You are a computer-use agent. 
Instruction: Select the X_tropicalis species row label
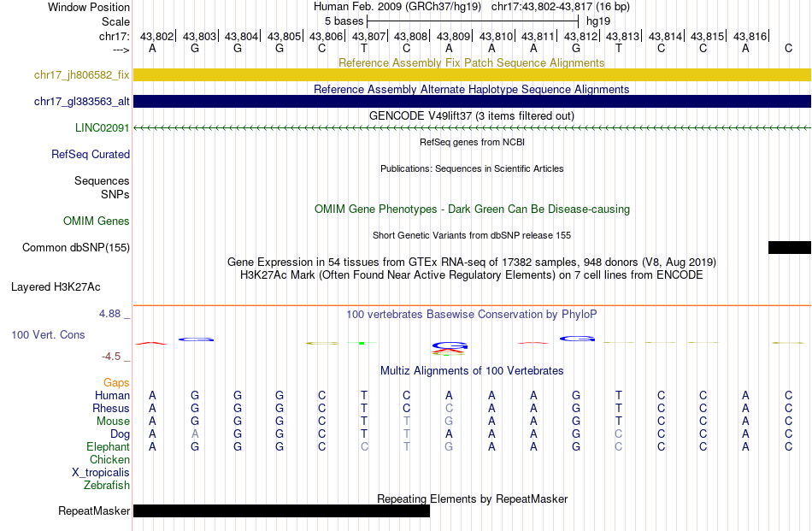(101, 473)
